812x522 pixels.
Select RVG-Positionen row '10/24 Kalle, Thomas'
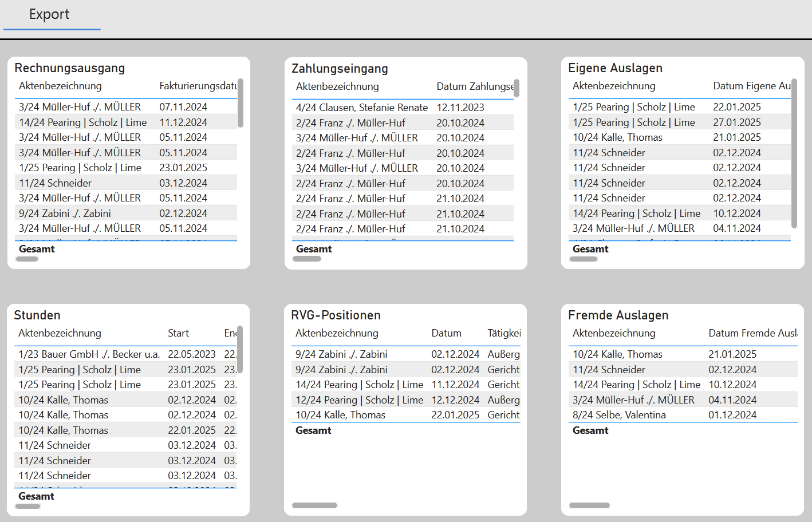(406, 415)
